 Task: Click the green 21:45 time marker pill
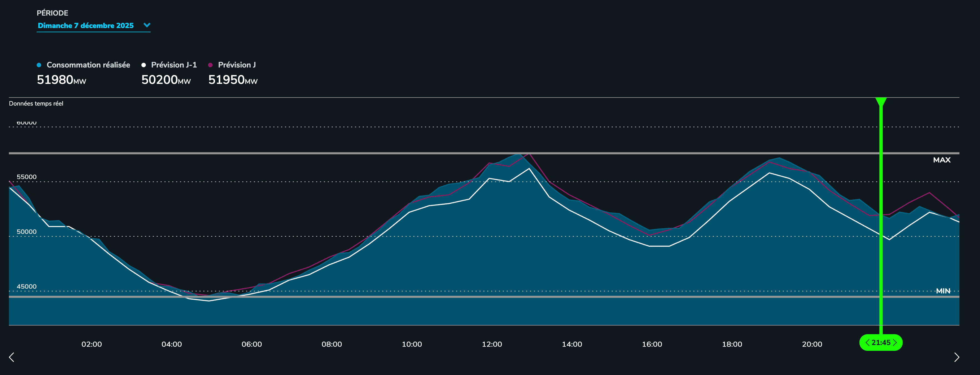pos(881,343)
